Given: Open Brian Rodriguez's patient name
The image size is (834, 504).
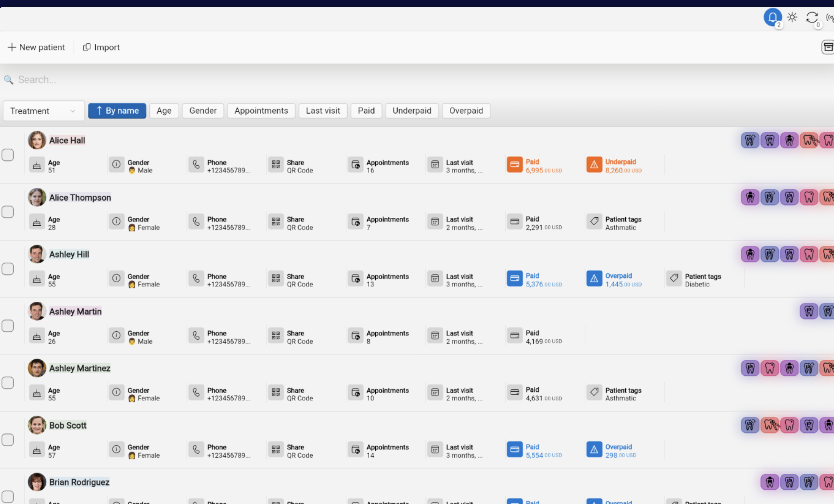Looking at the screenshot, I should 79,482.
